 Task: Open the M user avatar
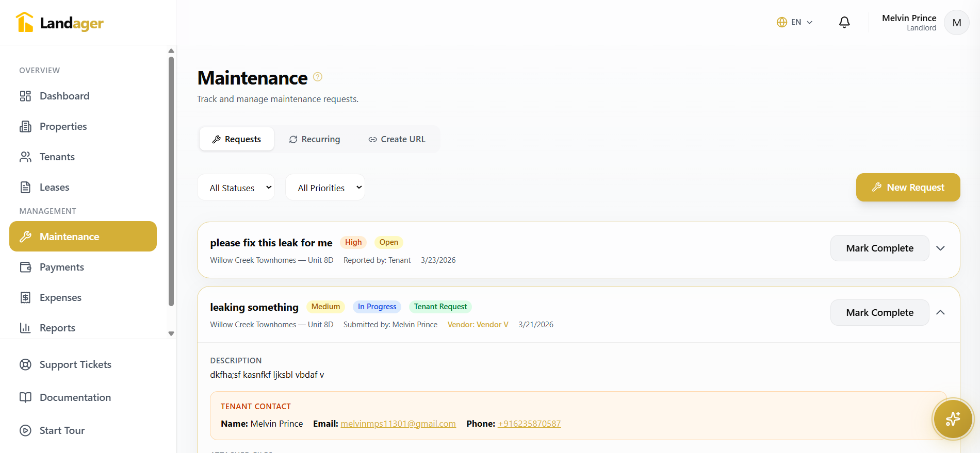pyautogui.click(x=957, y=23)
